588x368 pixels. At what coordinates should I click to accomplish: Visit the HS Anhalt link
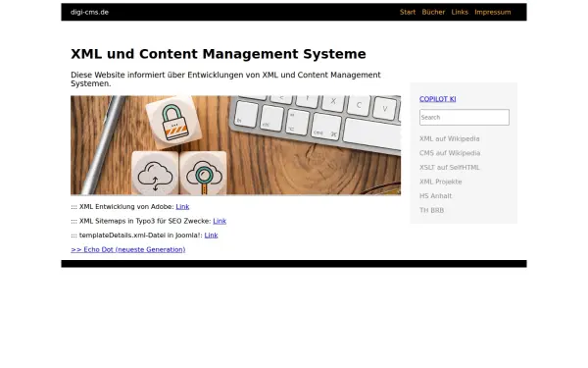click(x=435, y=196)
